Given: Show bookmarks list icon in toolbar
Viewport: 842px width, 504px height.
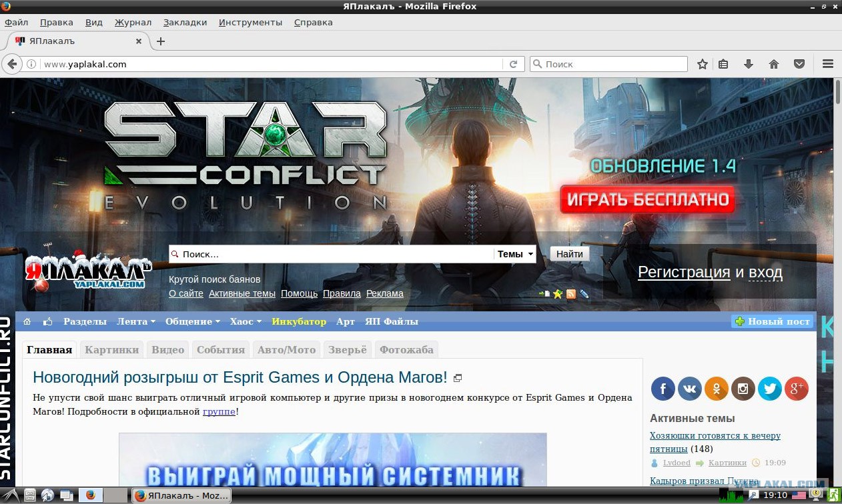Looking at the screenshot, I should (723, 64).
